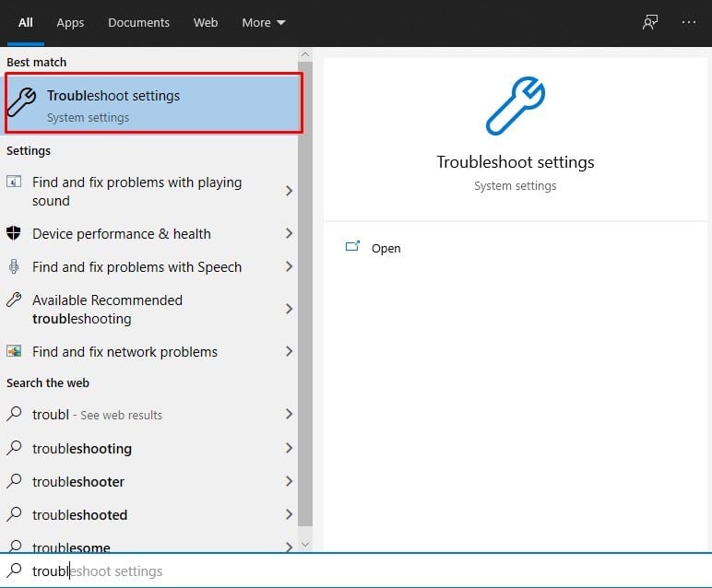Open 'Available Recommended troubleshooting' setting

(148, 309)
